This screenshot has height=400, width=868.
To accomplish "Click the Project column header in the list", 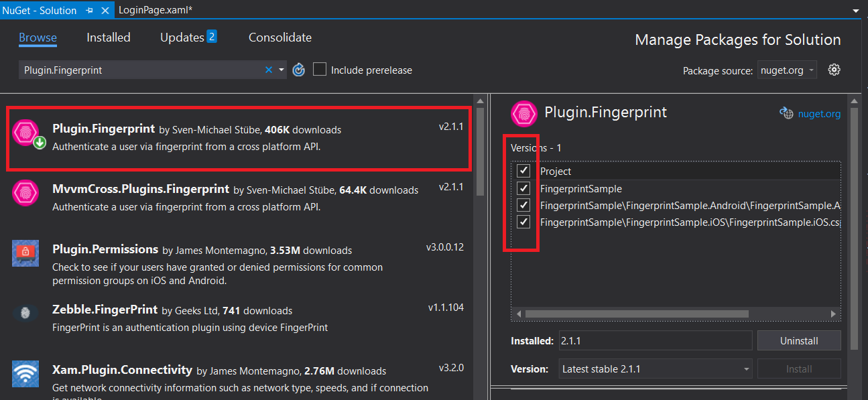I will (556, 172).
